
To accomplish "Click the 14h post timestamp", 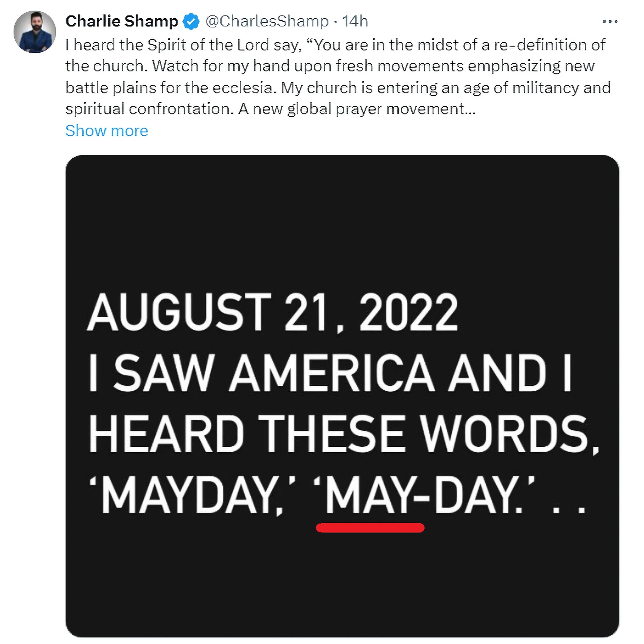I will click(x=355, y=21).
